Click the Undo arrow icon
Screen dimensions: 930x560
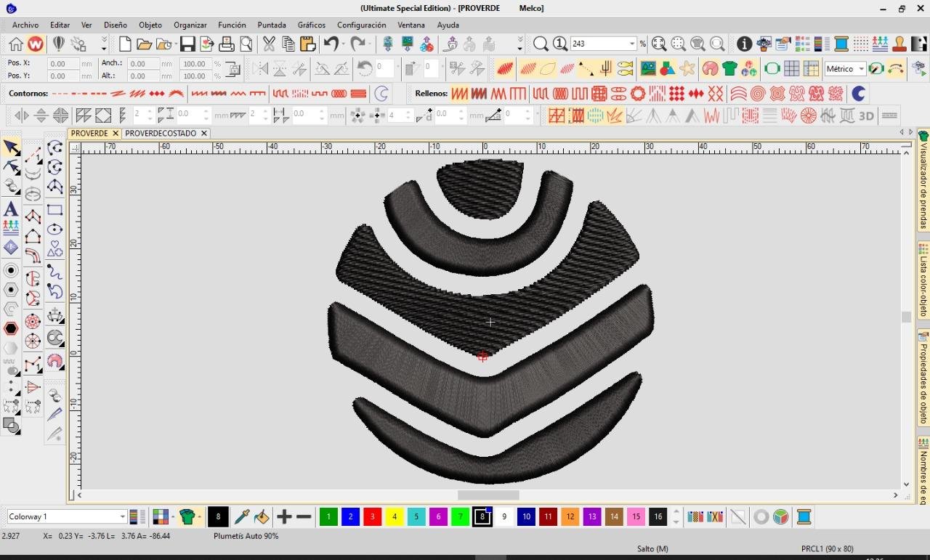(331, 44)
